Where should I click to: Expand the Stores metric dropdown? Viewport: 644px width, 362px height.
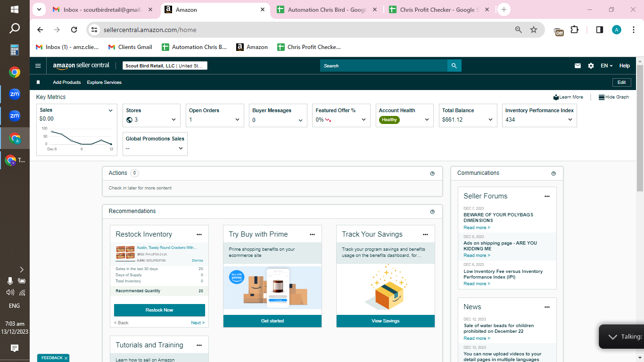point(173,120)
